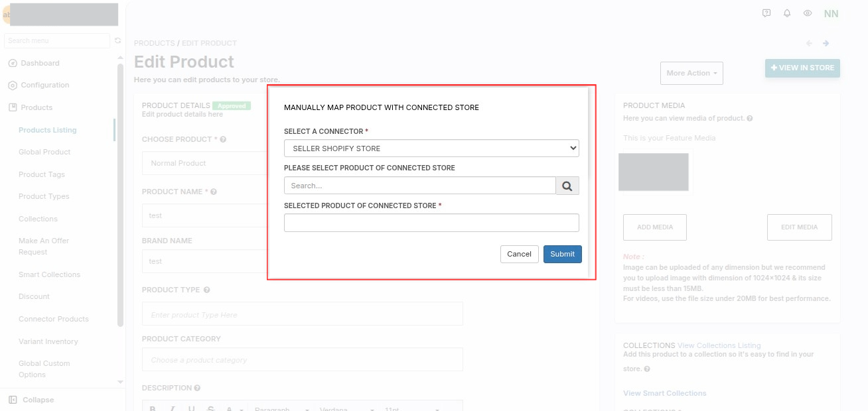Click the feature media thumbnail
The height and width of the screenshot is (411, 868).
tap(654, 172)
